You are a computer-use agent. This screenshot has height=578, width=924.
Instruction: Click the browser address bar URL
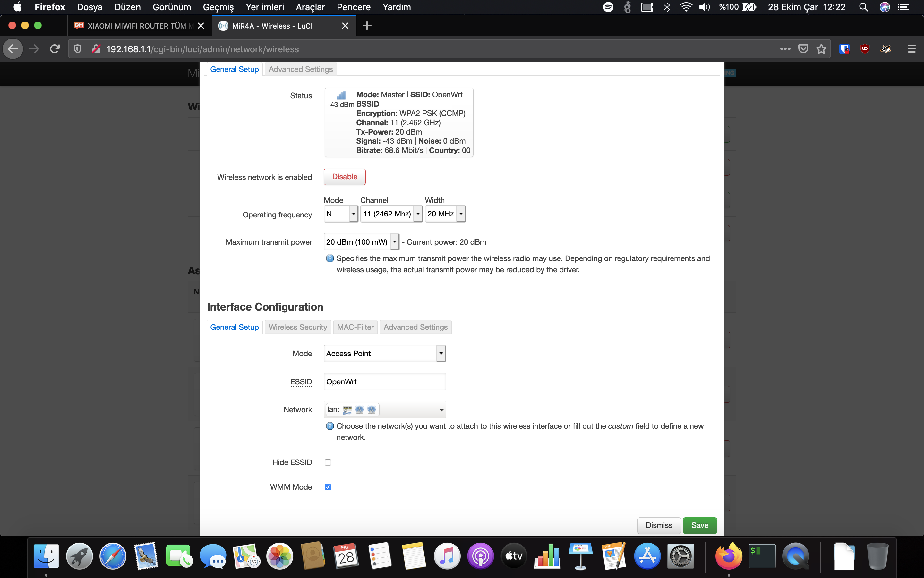[202, 49]
